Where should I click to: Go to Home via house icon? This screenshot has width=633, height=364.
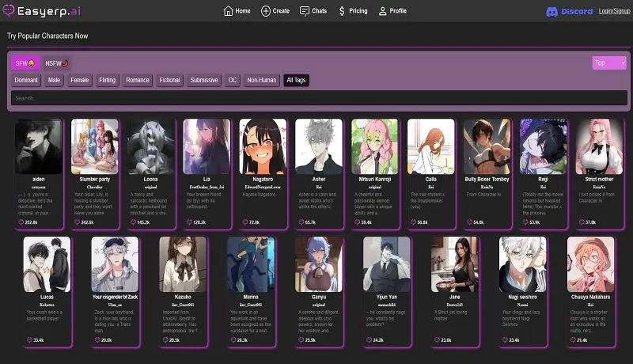click(x=229, y=11)
